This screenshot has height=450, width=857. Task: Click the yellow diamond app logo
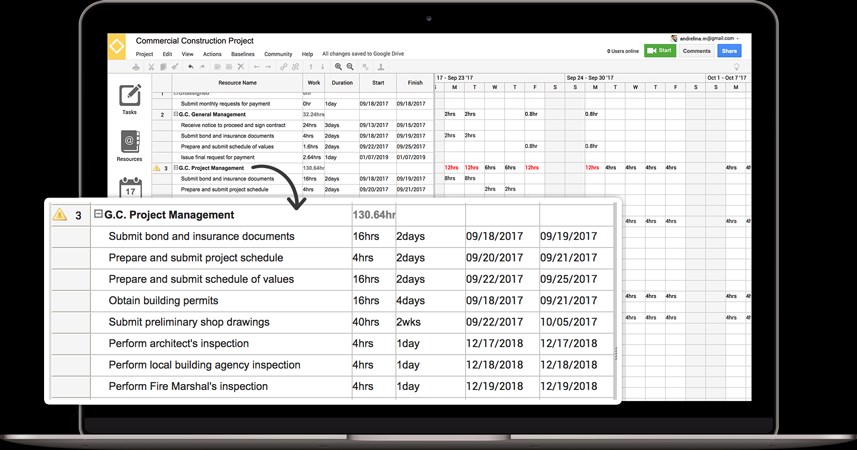click(x=117, y=46)
